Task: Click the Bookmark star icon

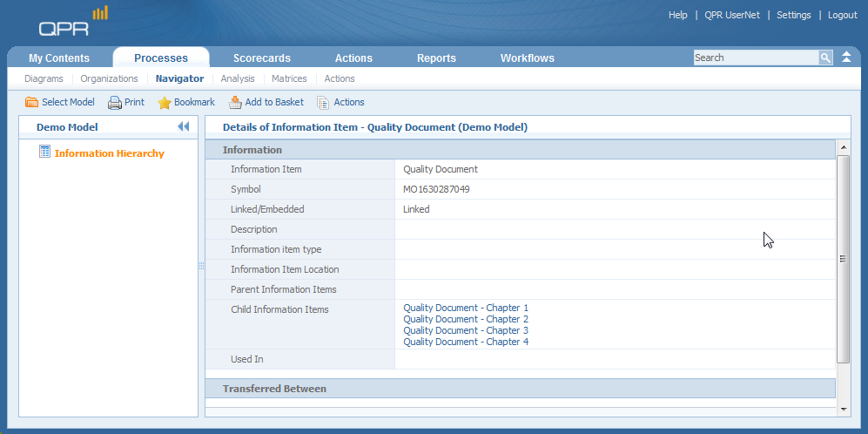Action: pyautogui.click(x=165, y=102)
